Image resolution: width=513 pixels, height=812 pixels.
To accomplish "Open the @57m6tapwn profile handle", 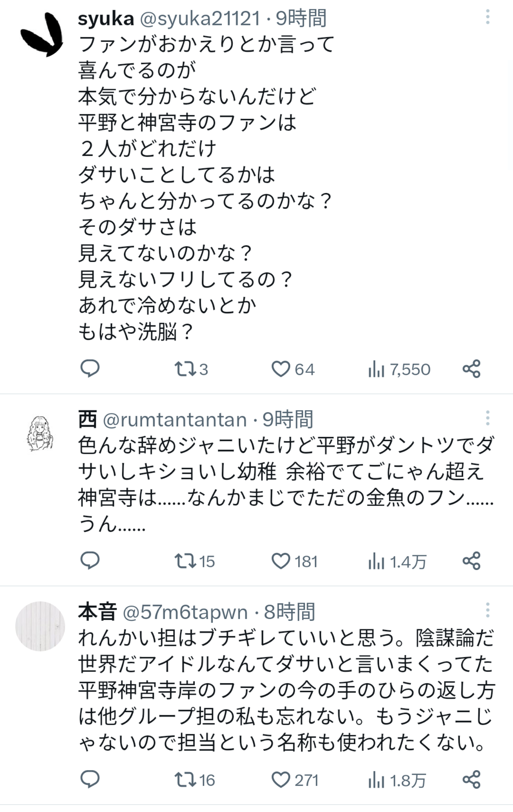I will point(185,612).
